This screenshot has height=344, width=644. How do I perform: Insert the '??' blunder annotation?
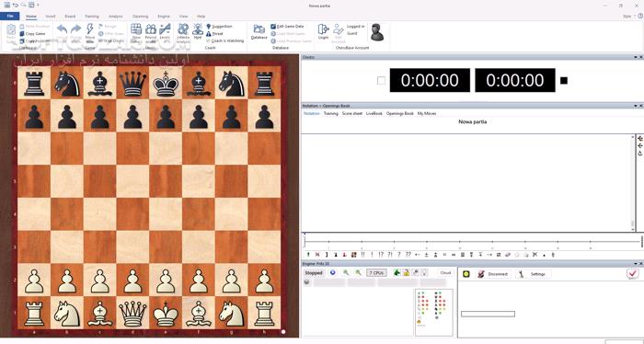(408, 255)
